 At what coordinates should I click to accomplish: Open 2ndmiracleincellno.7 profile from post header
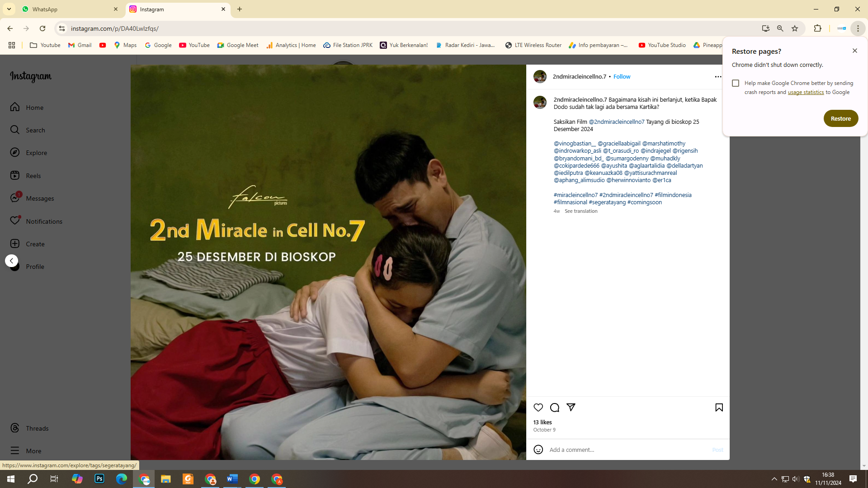pos(579,77)
